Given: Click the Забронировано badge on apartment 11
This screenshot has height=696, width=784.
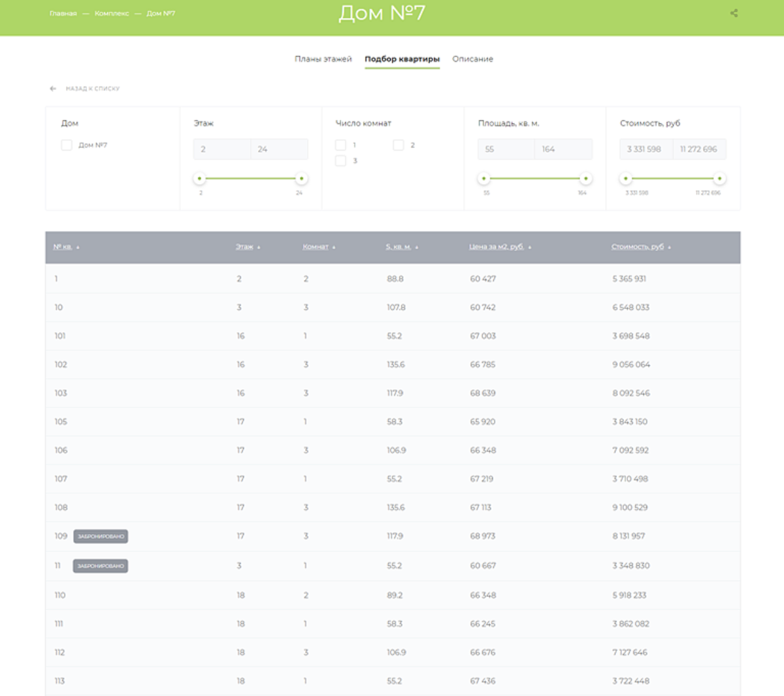Looking at the screenshot, I should pos(101,566).
